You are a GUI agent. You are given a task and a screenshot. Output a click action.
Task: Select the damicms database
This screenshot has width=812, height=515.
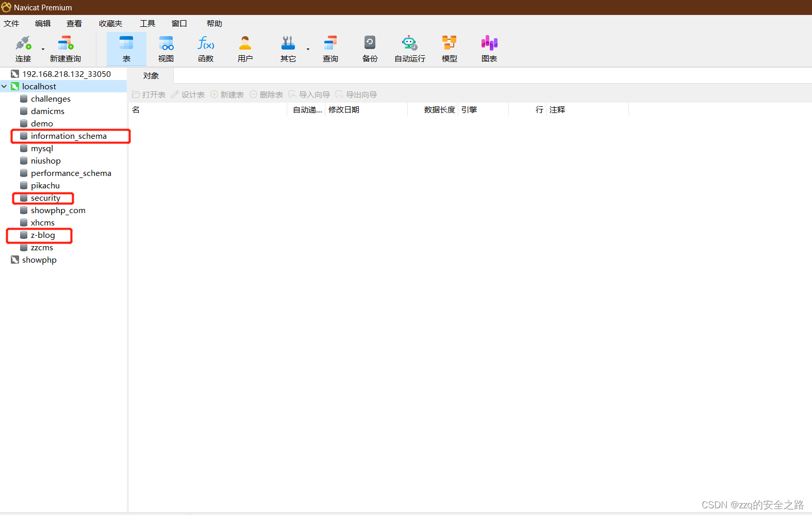click(47, 111)
